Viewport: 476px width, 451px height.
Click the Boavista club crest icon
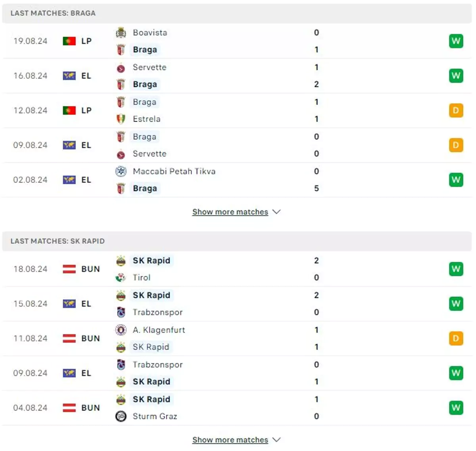click(121, 33)
